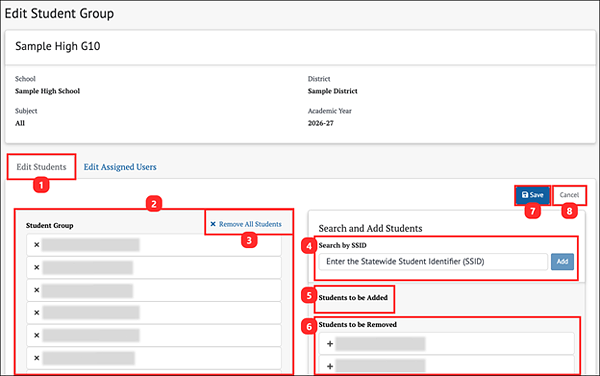Click the Edit Student Group page title
600x376 pixels.
59,13
